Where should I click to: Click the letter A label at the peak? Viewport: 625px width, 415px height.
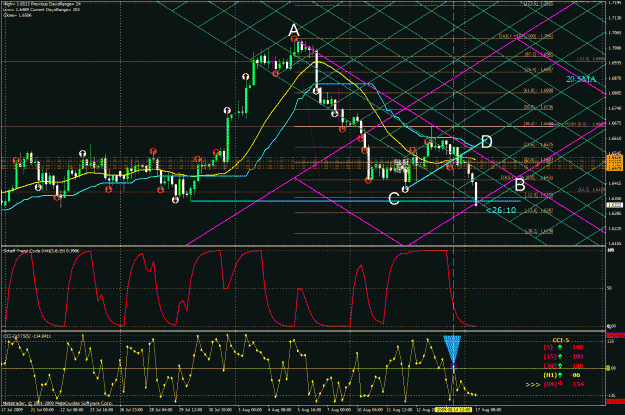[x=294, y=30]
